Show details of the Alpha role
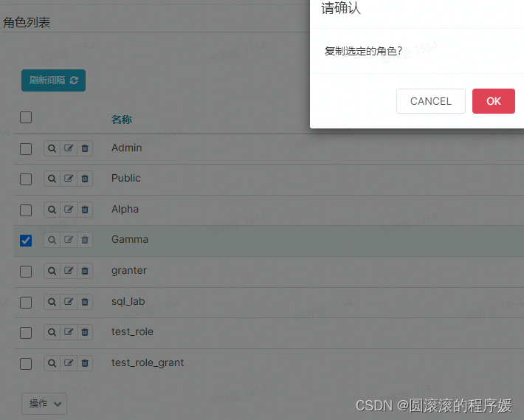 point(52,210)
